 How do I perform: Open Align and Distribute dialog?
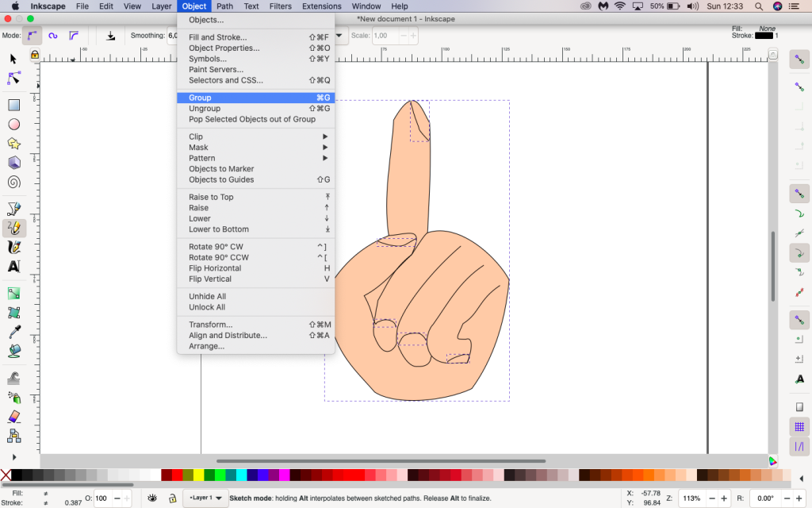coord(256,336)
